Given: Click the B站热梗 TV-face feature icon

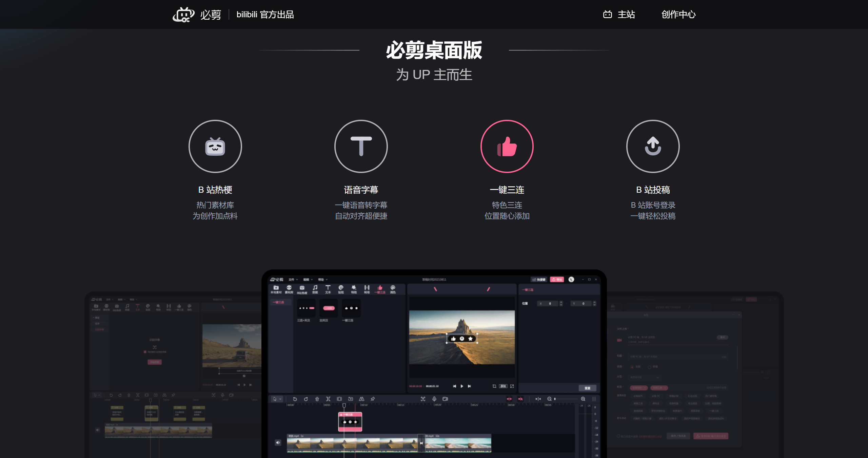Looking at the screenshot, I should tap(215, 147).
